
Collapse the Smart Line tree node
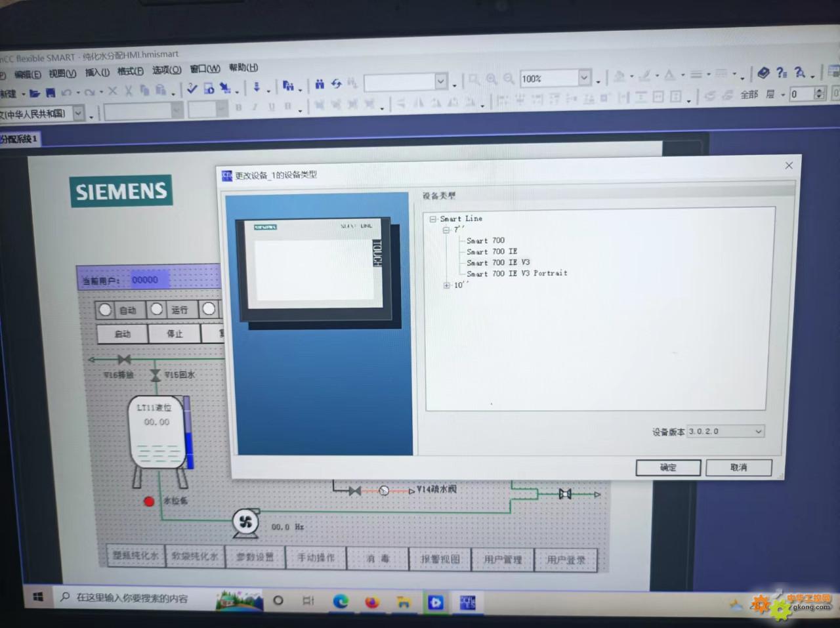pyautogui.click(x=432, y=219)
